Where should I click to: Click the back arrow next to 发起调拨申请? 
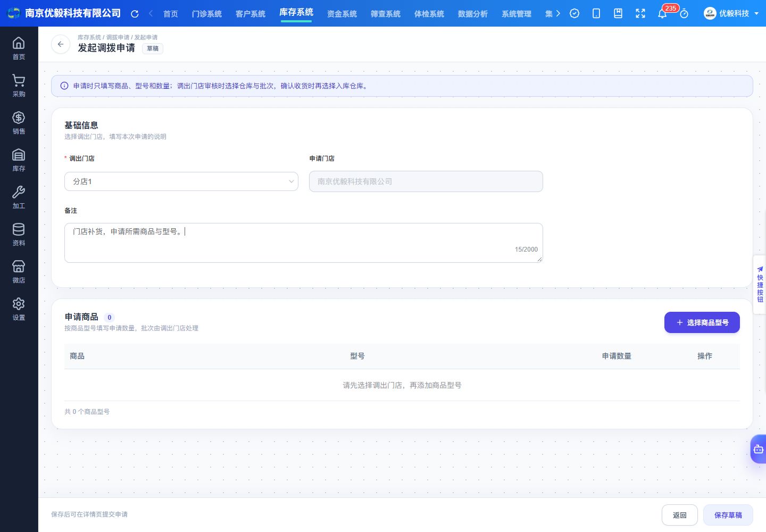pos(61,44)
